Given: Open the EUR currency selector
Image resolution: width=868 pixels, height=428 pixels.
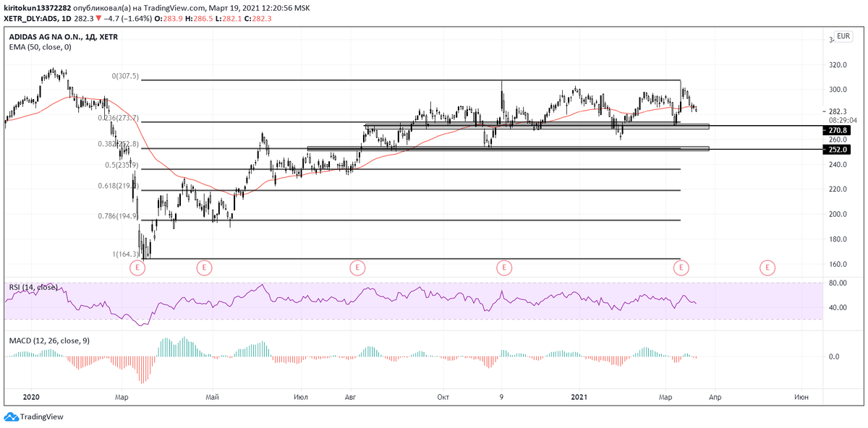Looking at the screenshot, I should point(843,36).
